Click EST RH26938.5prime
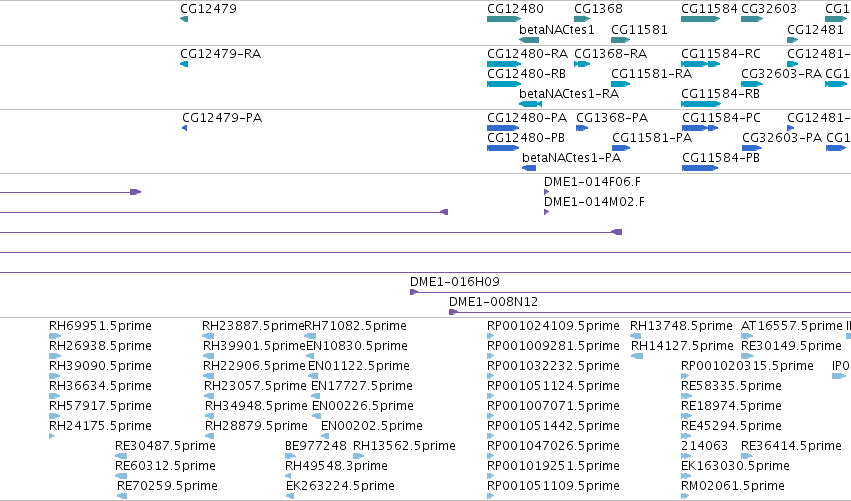 (x=55, y=356)
